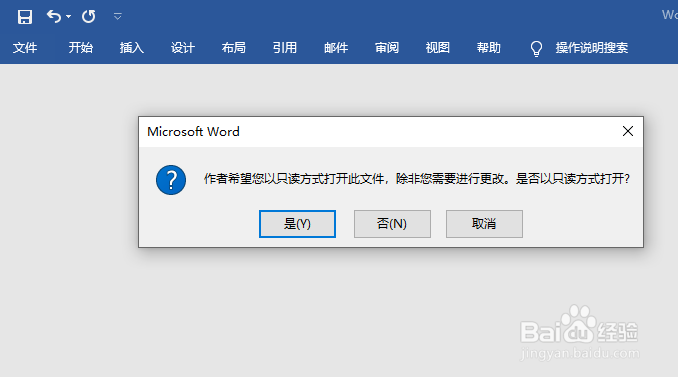This screenshot has width=678, height=377.
Task: Click the lightbulb Tell Me icon
Action: coord(536,48)
